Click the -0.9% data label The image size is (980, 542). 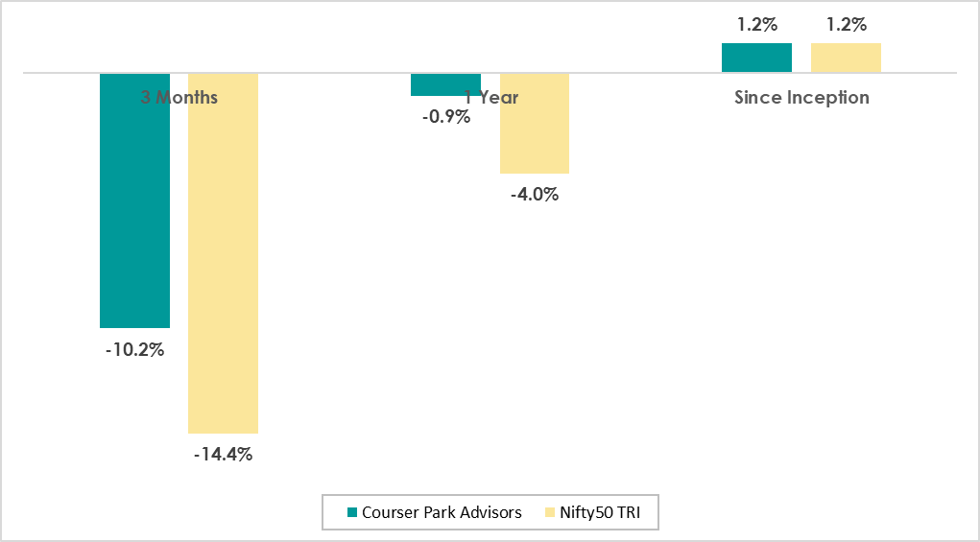point(445,117)
